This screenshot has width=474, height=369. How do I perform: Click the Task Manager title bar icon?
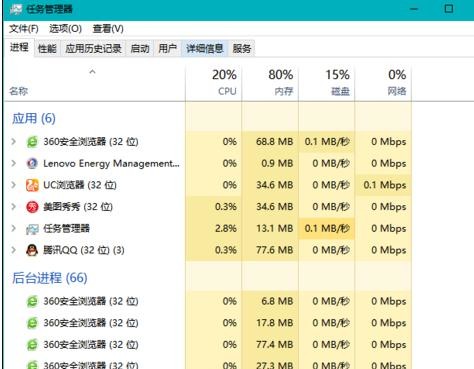16,9
